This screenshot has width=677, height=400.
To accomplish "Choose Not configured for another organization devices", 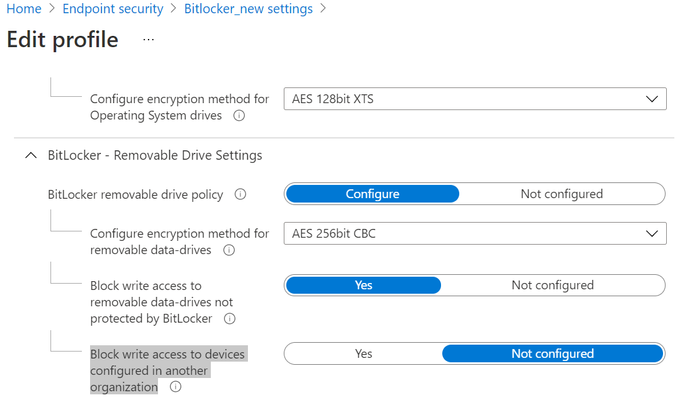I will pyautogui.click(x=553, y=354).
